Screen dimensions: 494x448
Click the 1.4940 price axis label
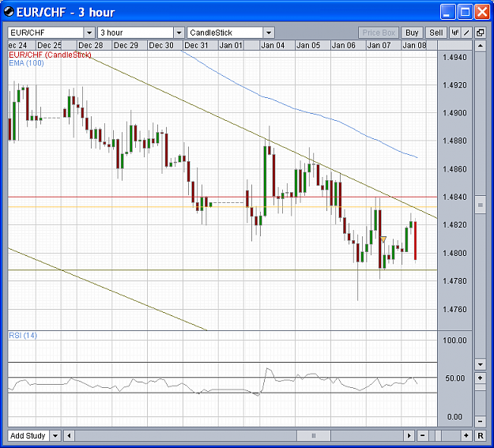click(454, 58)
